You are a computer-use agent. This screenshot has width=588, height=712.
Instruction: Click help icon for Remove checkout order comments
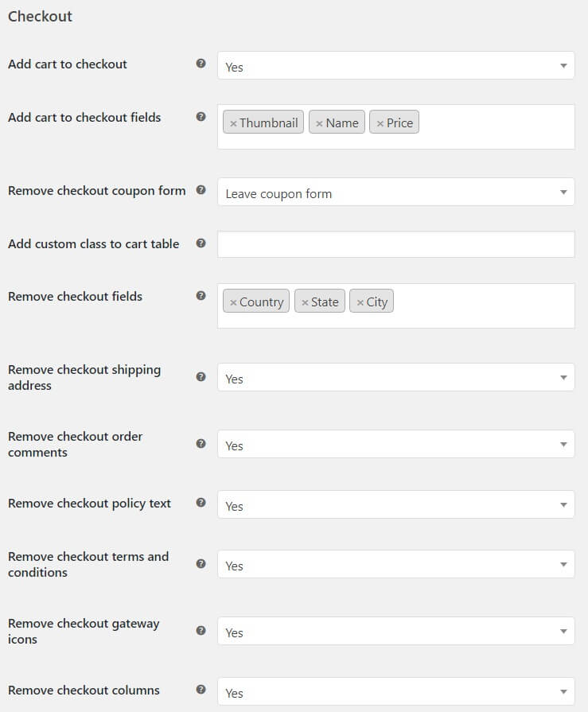201,444
